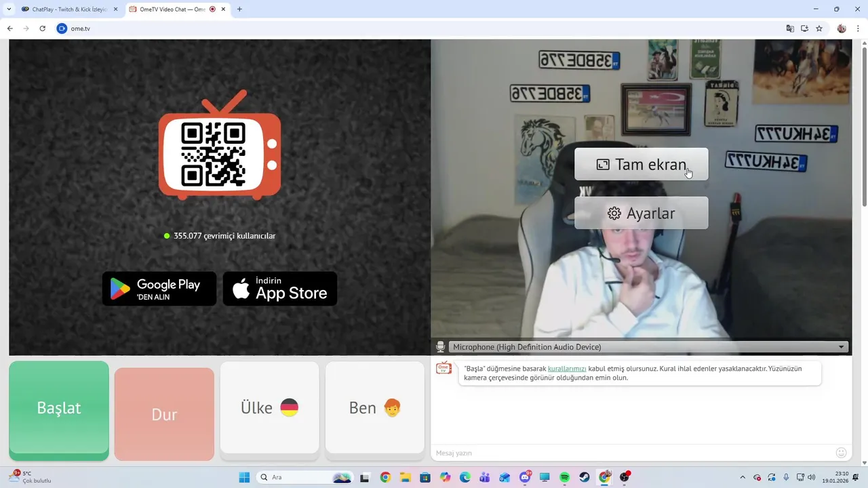
Task: Show hidden system tray icons
Action: click(743, 477)
